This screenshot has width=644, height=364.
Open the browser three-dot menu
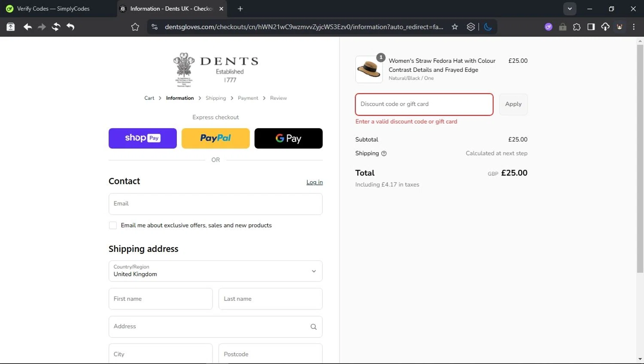click(634, 27)
